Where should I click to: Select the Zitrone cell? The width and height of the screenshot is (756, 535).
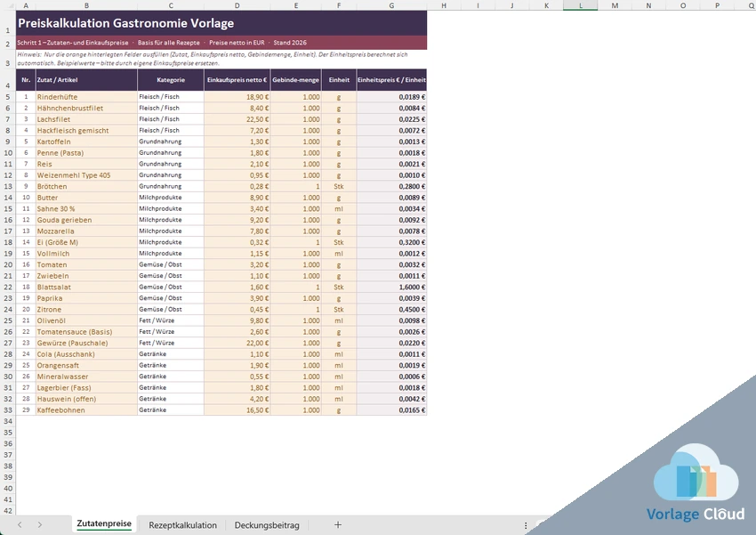click(x=86, y=310)
